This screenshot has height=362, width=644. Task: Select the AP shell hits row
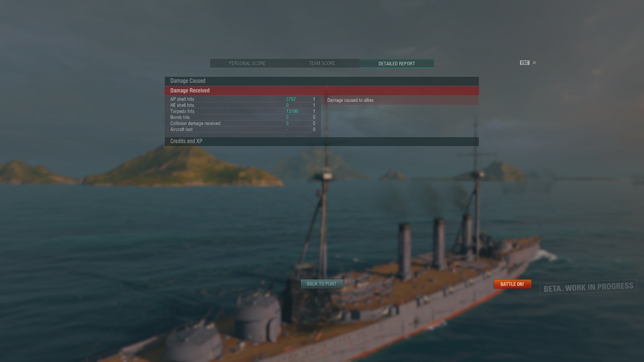243,99
